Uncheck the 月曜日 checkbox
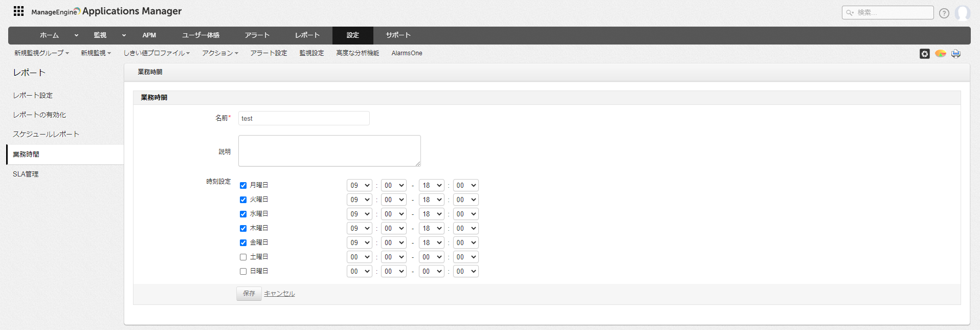This screenshot has width=980, height=330. pyautogui.click(x=243, y=186)
